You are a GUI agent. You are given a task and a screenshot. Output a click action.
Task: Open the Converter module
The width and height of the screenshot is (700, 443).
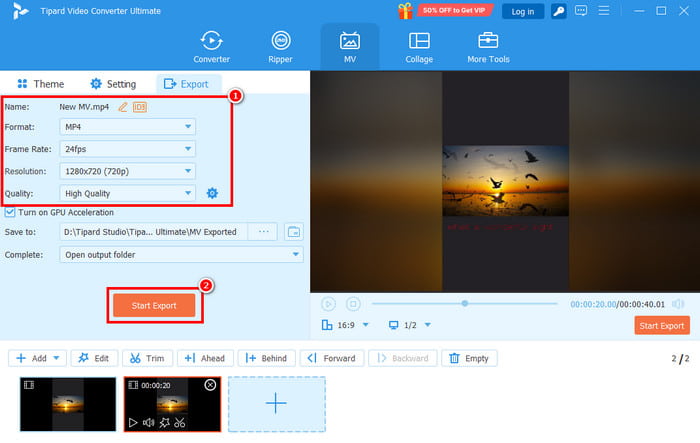[211, 46]
